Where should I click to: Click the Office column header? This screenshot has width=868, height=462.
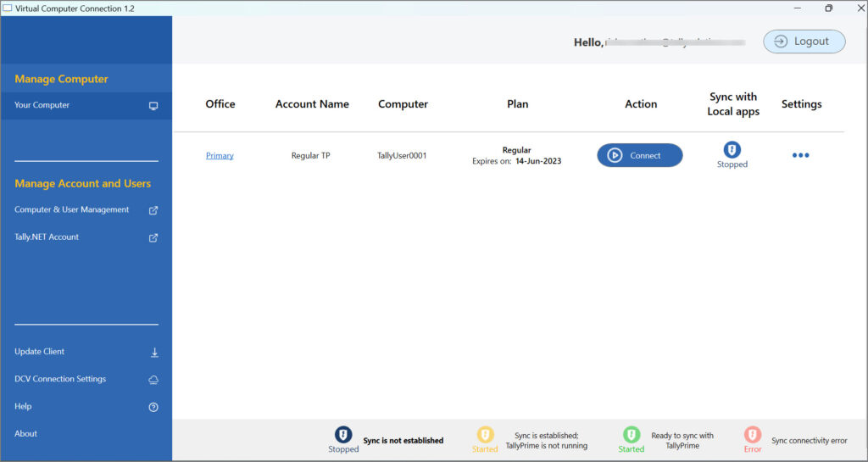(220, 104)
